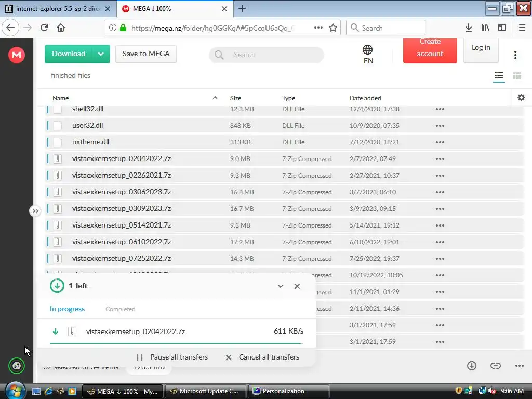This screenshot has height=399, width=532.
Task: Click Pause all transfers
Action: click(x=172, y=357)
